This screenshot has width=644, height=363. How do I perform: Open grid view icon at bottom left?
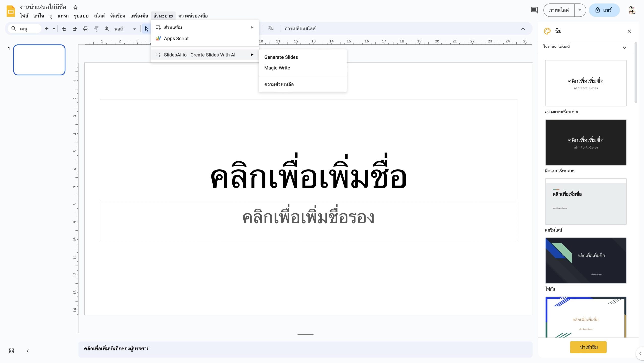(x=11, y=351)
